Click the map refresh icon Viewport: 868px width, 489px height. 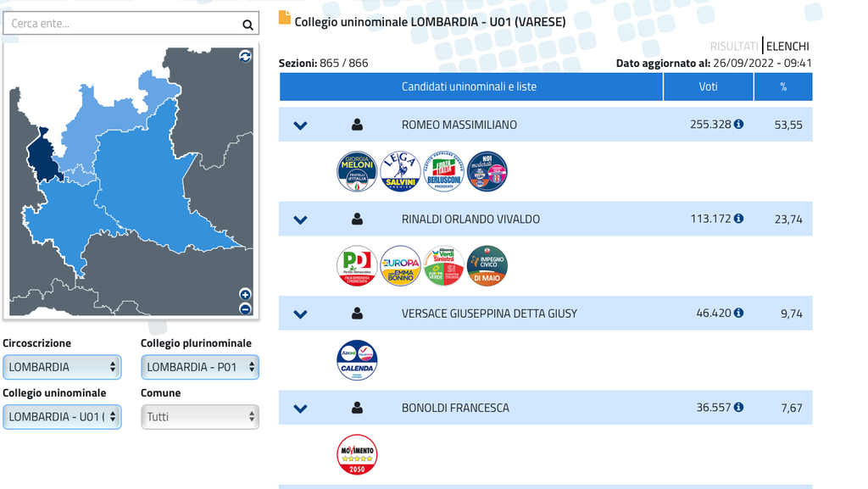click(x=245, y=56)
